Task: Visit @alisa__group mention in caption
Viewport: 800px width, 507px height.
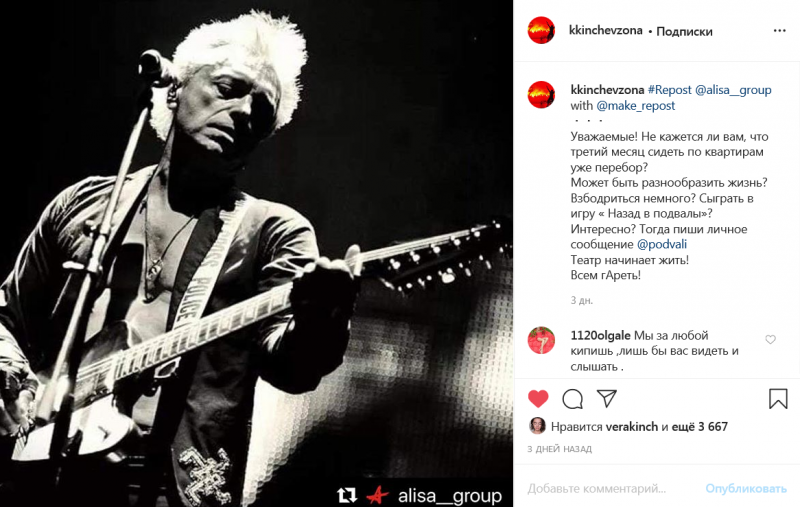Action: (x=733, y=90)
